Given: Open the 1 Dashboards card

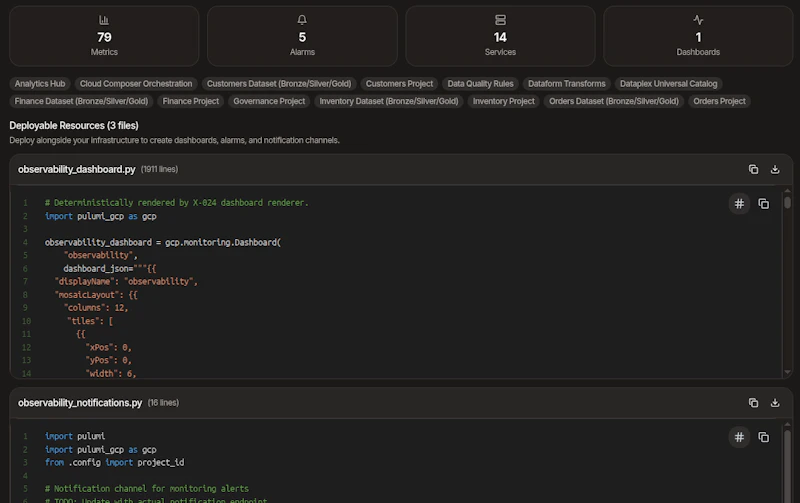Looking at the screenshot, I should (x=698, y=36).
